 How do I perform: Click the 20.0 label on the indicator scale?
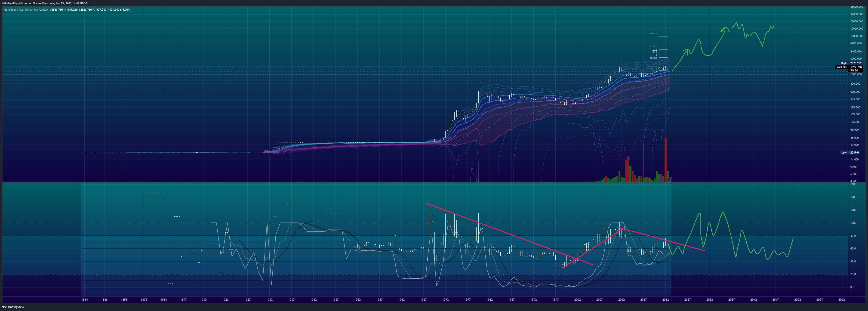tap(853, 274)
